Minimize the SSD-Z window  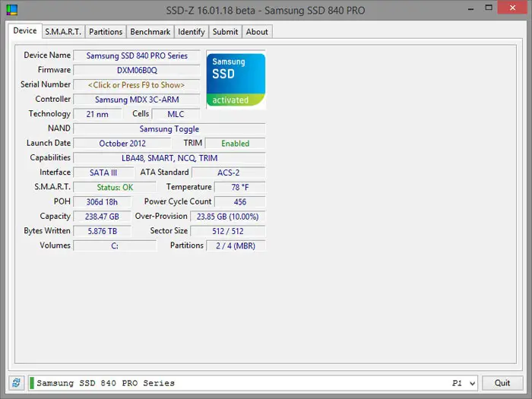click(470, 9)
